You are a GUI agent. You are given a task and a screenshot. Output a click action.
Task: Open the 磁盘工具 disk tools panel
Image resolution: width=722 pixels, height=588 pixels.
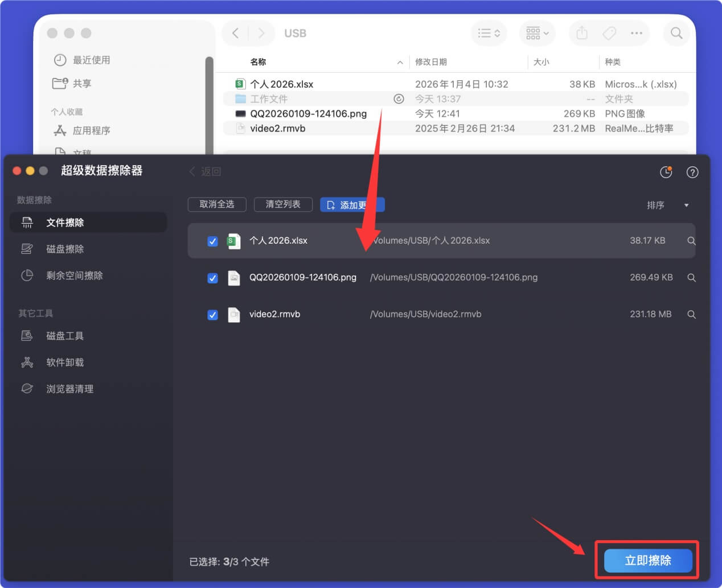click(64, 336)
